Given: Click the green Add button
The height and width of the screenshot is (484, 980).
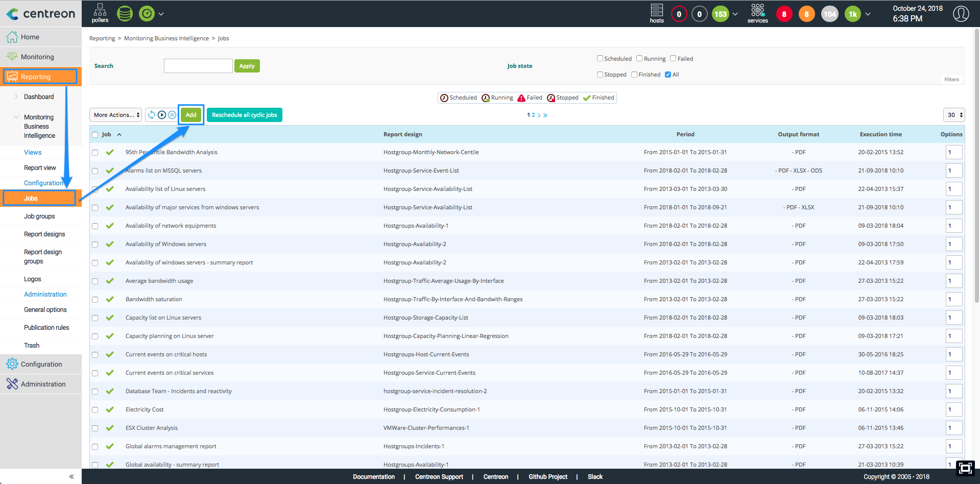Looking at the screenshot, I should click(191, 115).
